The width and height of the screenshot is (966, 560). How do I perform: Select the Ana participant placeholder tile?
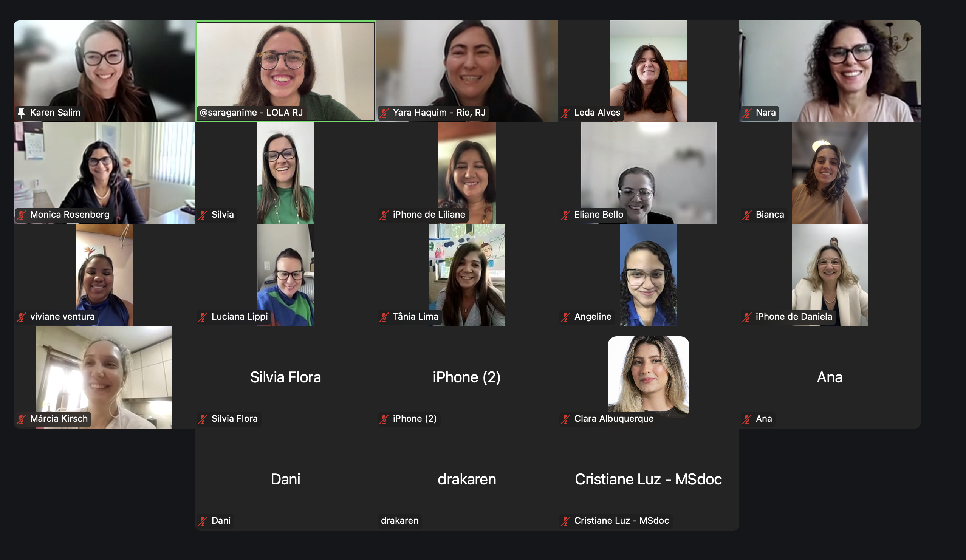pyautogui.click(x=830, y=377)
